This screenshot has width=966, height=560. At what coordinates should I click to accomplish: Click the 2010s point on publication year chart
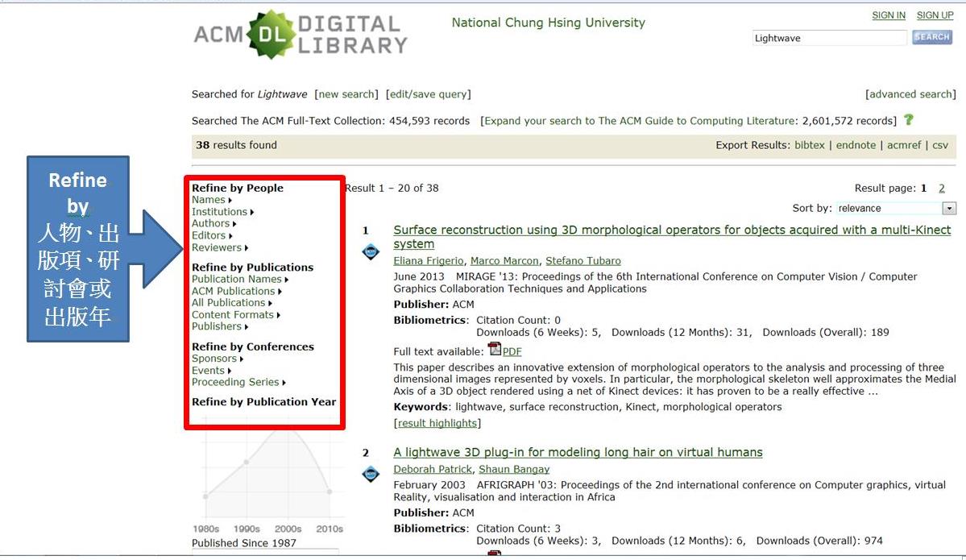click(330, 492)
